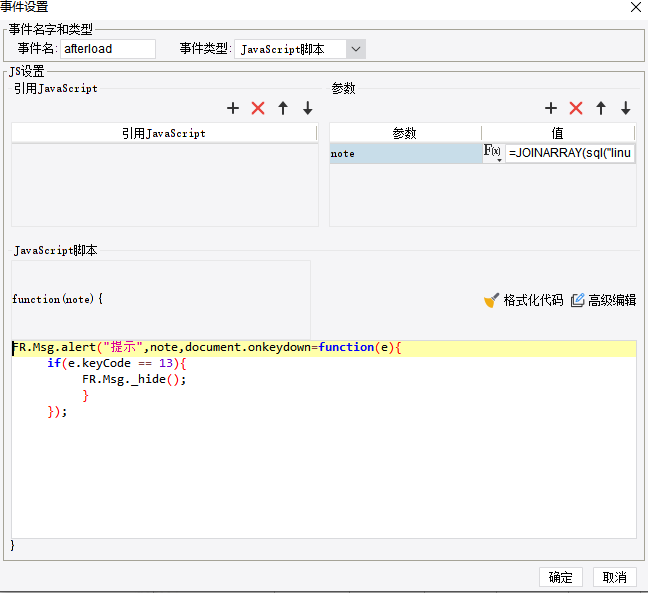The width and height of the screenshot is (648, 593).
Task: Add a new referenced JavaScript entry
Action: pyautogui.click(x=233, y=108)
